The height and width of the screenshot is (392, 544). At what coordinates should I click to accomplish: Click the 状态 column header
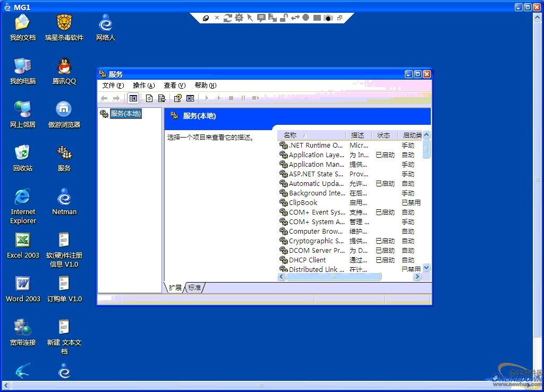pos(383,135)
